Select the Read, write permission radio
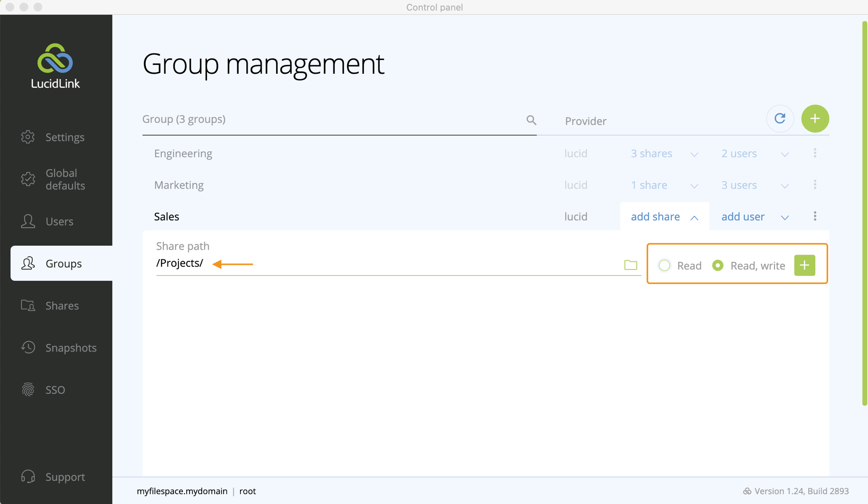Image resolution: width=868 pixels, height=504 pixels. click(718, 265)
